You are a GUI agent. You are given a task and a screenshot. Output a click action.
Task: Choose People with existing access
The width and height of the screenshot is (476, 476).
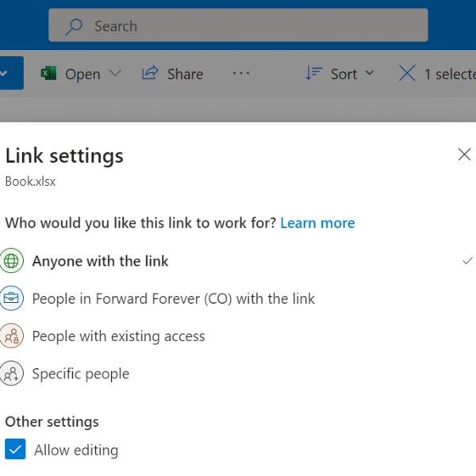[x=118, y=336]
